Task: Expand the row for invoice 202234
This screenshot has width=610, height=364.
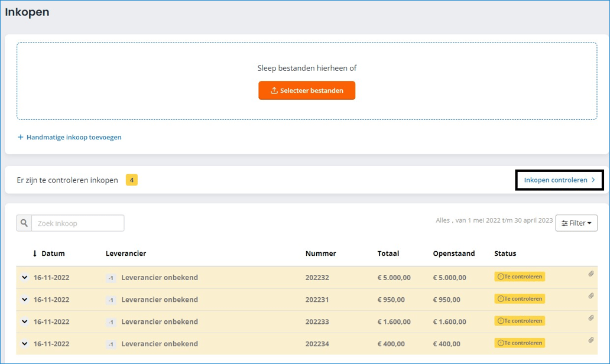Action: [25, 343]
